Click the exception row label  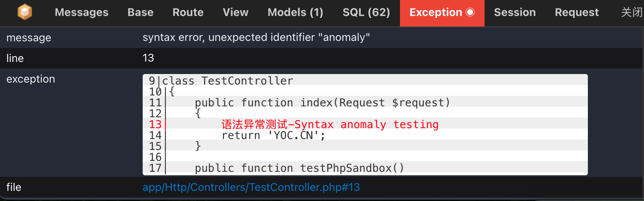point(31,79)
